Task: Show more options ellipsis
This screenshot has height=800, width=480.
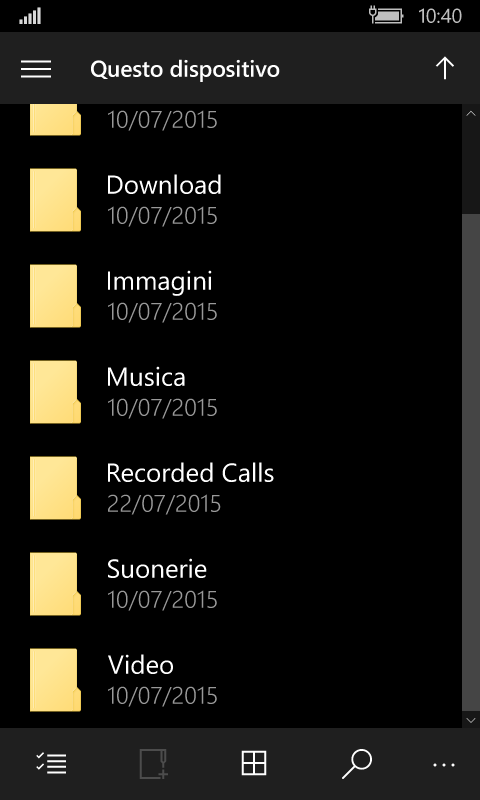Action: point(444,764)
